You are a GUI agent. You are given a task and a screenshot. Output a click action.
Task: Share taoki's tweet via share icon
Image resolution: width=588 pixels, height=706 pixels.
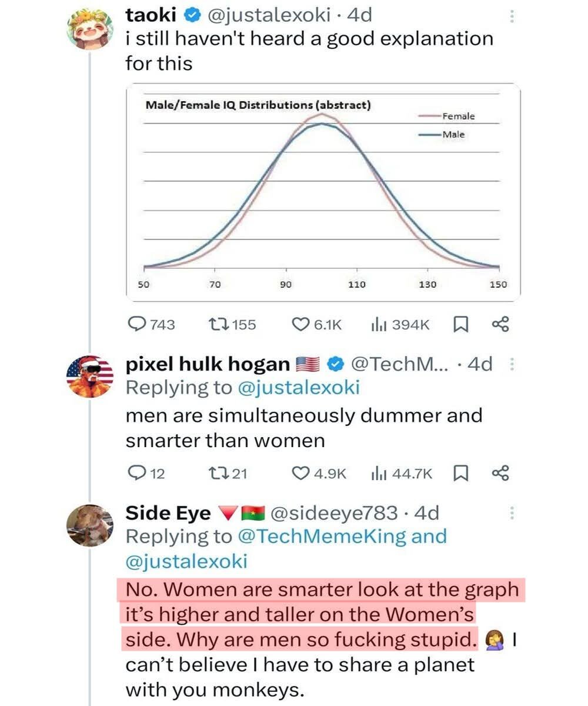pyautogui.click(x=500, y=324)
